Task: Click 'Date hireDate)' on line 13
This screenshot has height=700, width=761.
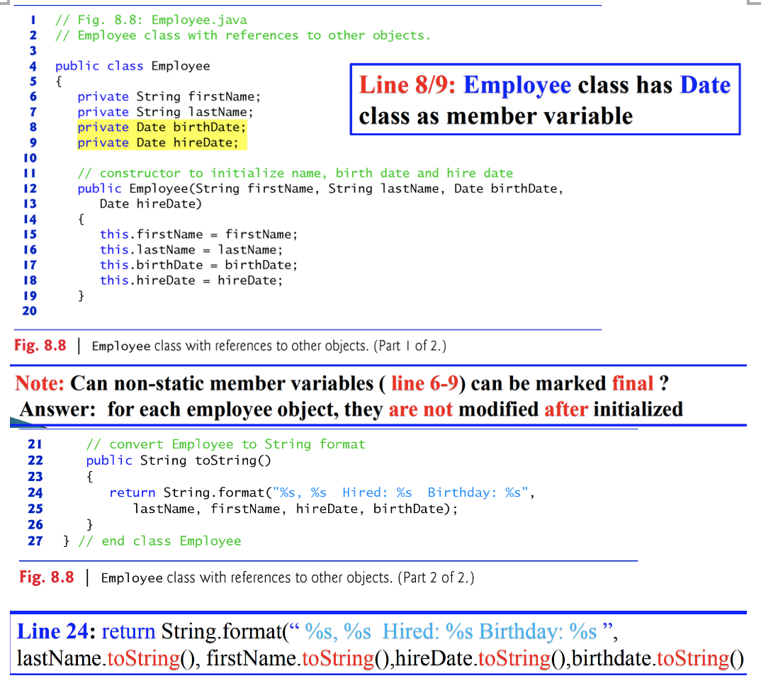Action: [x=150, y=204]
